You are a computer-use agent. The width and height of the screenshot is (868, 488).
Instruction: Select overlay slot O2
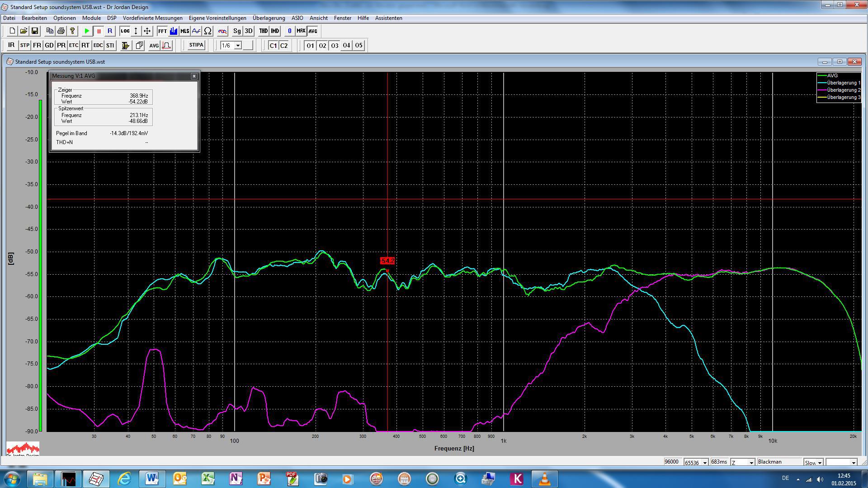pos(322,45)
